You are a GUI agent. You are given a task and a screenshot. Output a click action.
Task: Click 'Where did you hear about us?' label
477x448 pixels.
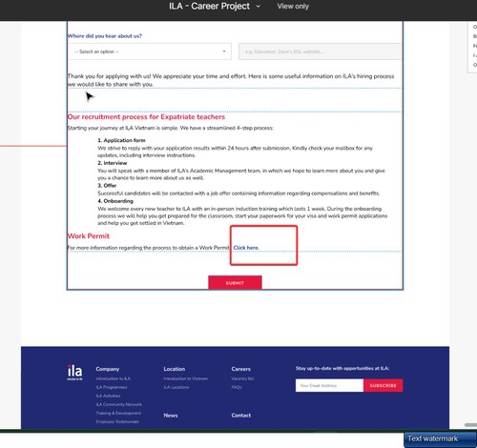(105, 36)
